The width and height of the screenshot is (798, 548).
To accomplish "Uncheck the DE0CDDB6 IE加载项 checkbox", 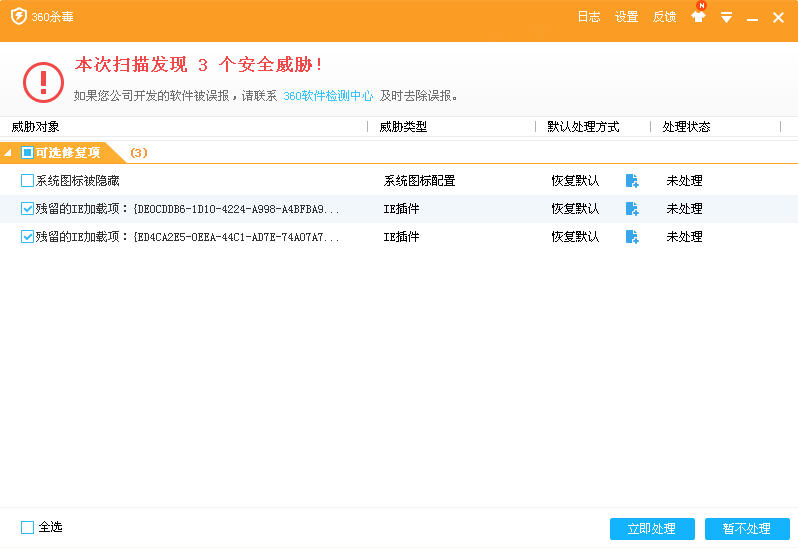I will (x=27, y=209).
